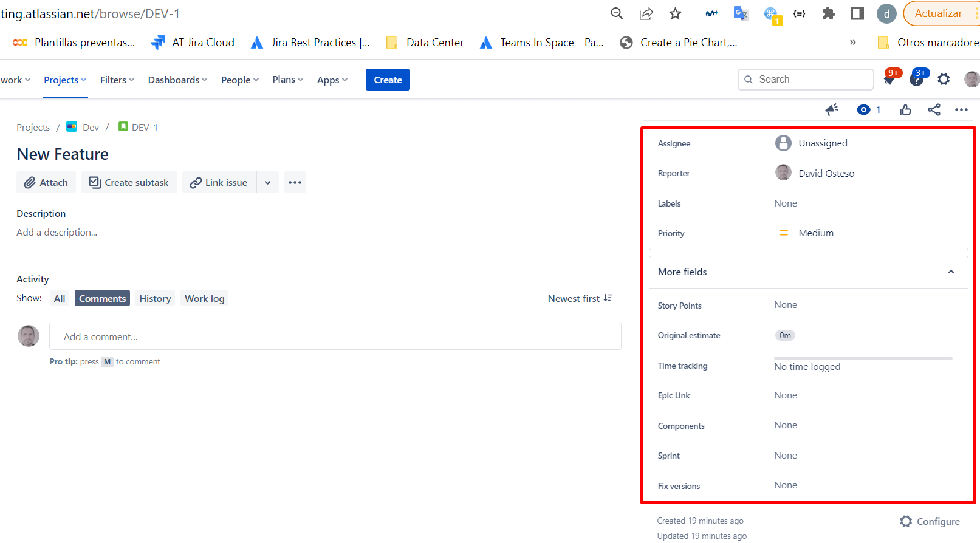Open the Filters dropdown menu
Image resolution: width=980 pixels, height=543 pixels.
coord(117,80)
